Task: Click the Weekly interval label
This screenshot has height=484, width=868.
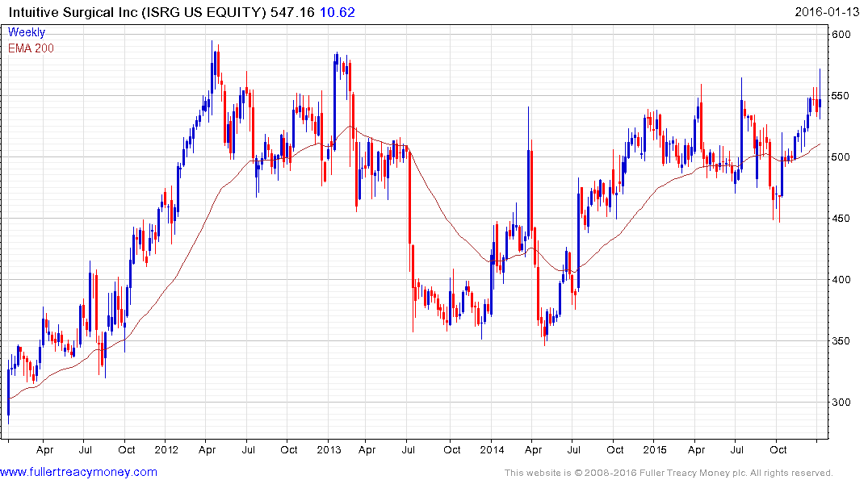Action: tap(27, 32)
